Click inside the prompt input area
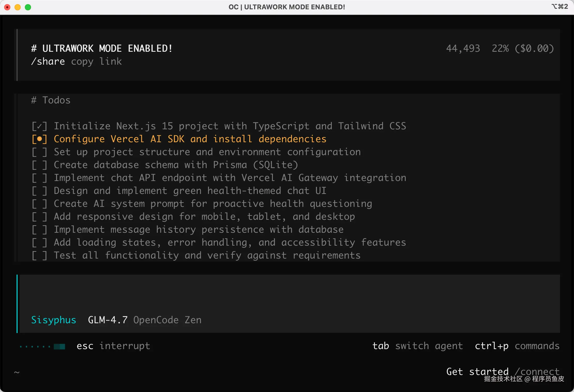Image resolution: width=574 pixels, height=392 pixels. point(284,292)
